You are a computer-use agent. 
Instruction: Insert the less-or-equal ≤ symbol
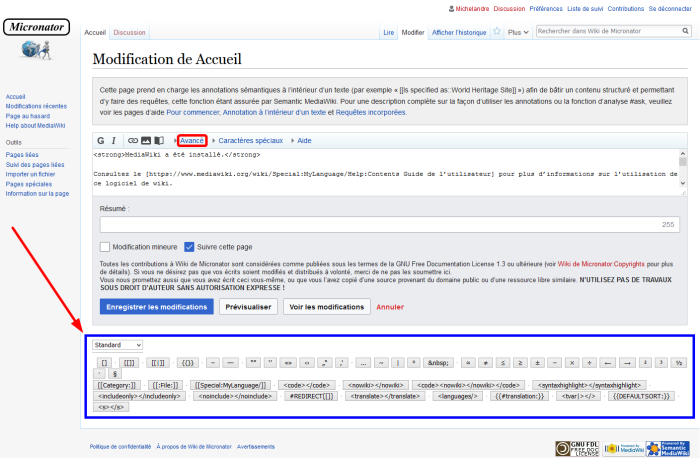[x=503, y=363]
